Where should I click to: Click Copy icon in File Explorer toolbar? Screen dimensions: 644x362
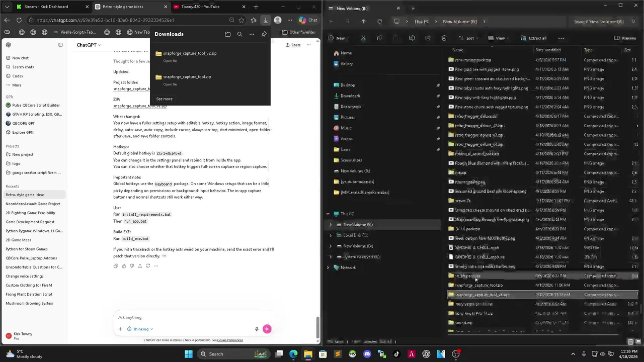379,38
